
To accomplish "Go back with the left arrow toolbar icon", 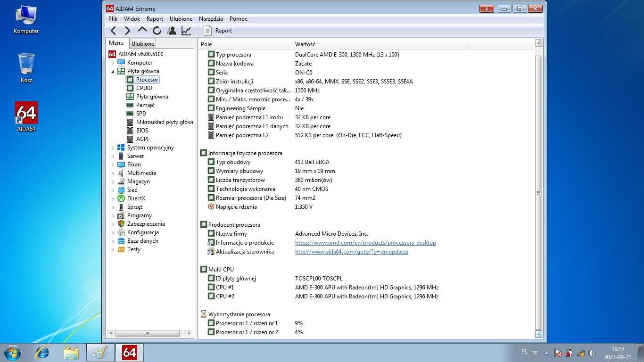I will [x=113, y=31].
